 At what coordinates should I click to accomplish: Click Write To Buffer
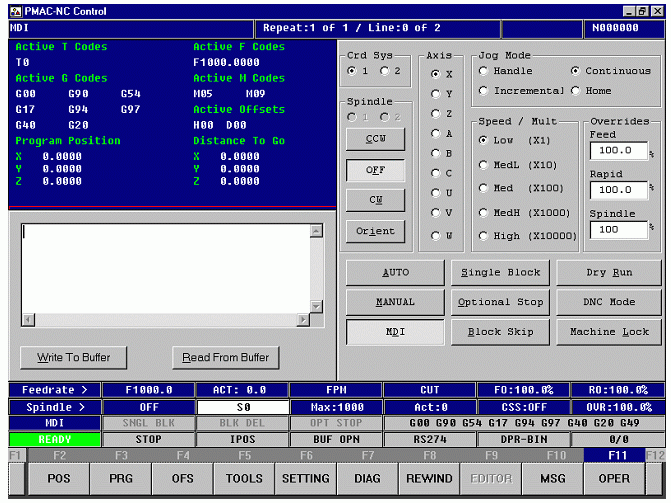pos(74,357)
